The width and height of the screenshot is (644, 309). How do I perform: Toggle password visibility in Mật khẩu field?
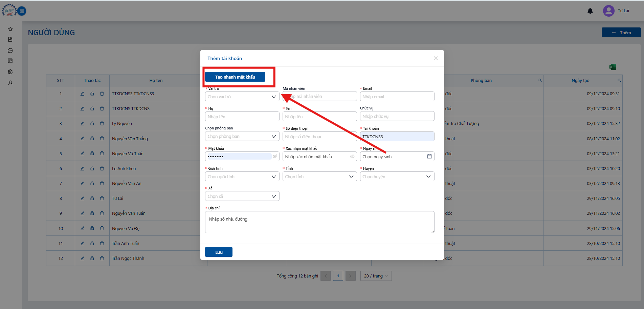point(275,157)
